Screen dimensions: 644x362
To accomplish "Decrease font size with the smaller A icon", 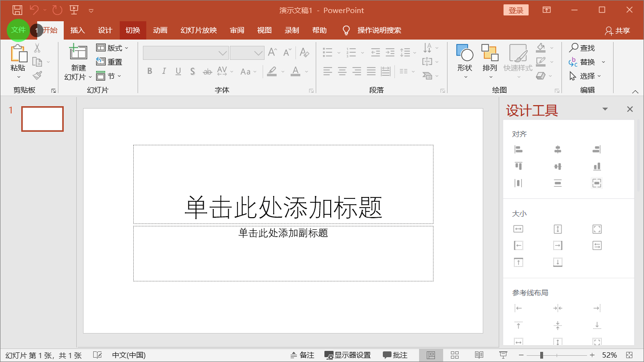I will 287,52.
